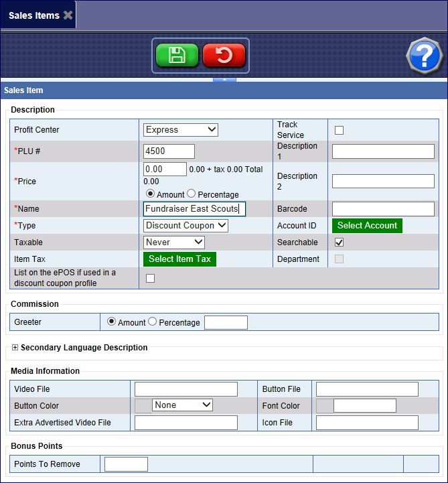The width and height of the screenshot is (448, 483).
Task: Open the Type dropdown showing Discount Coupon
Action: 186,226
